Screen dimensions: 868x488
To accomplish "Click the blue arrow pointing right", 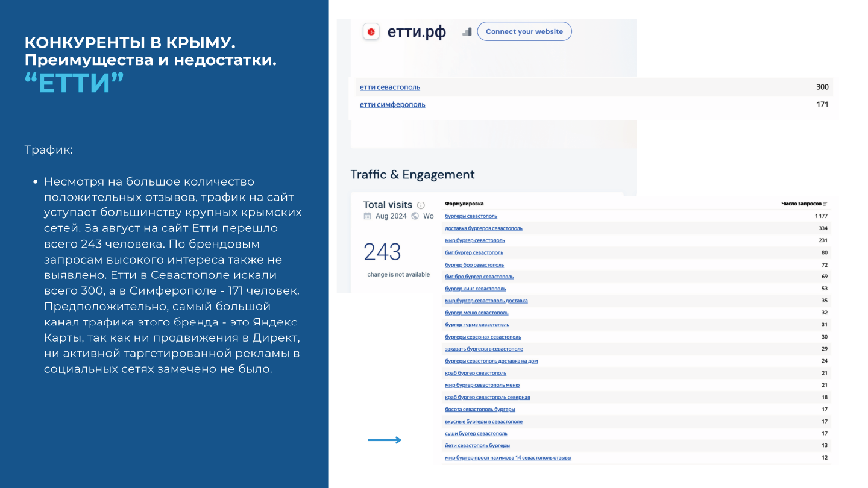I will click(x=384, y=440).
